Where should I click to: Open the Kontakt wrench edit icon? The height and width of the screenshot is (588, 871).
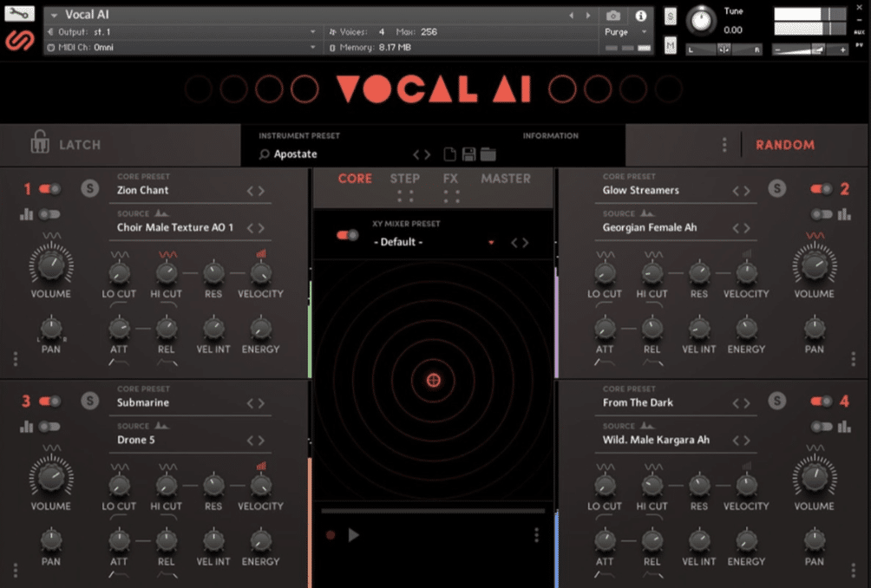coord(19,13)
